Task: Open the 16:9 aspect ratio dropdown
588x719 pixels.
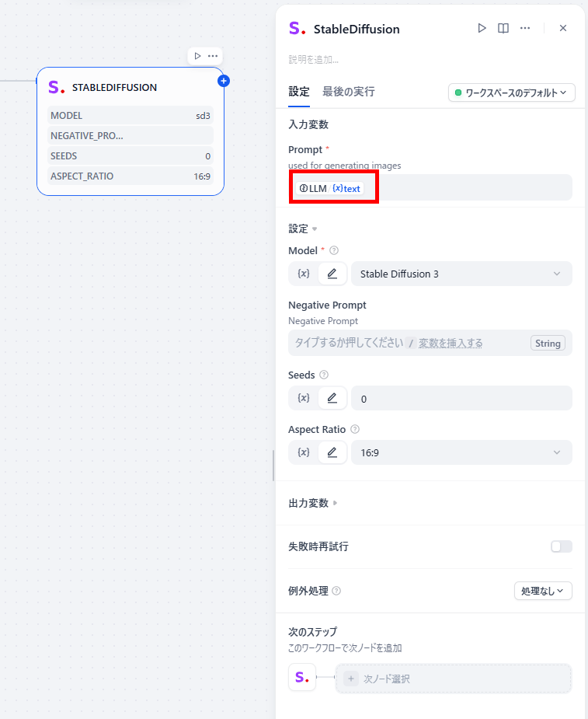Action: pos(461,452)
